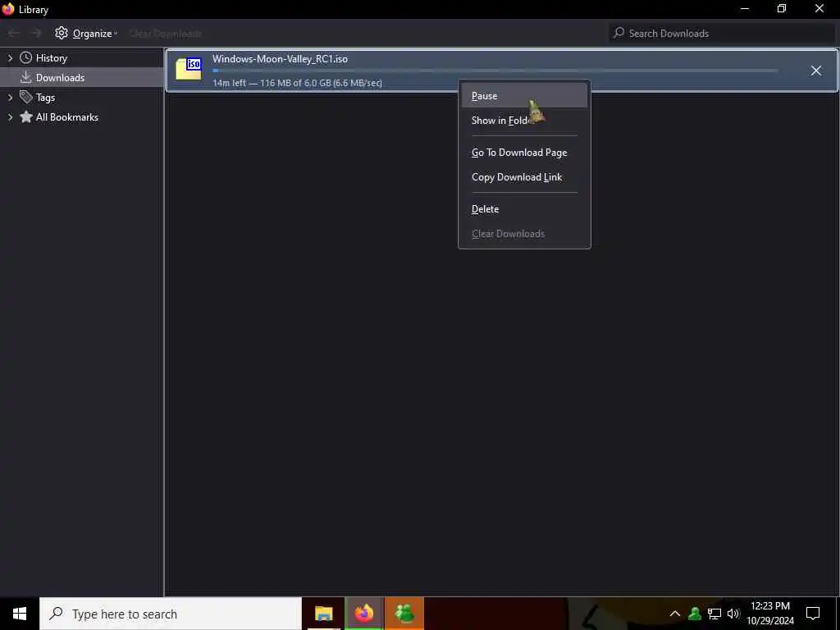
Task: Choose Show in Folder from the context menu
Action: click(524, 121)
